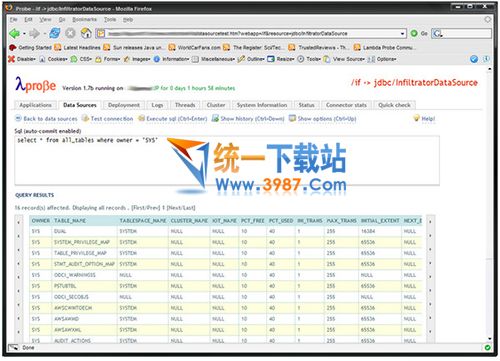Image resolution: width=500 pixels, height=361 pixels.
Task: Open the Lambda Probe Commu... bookmark
Action: (384, 48)
